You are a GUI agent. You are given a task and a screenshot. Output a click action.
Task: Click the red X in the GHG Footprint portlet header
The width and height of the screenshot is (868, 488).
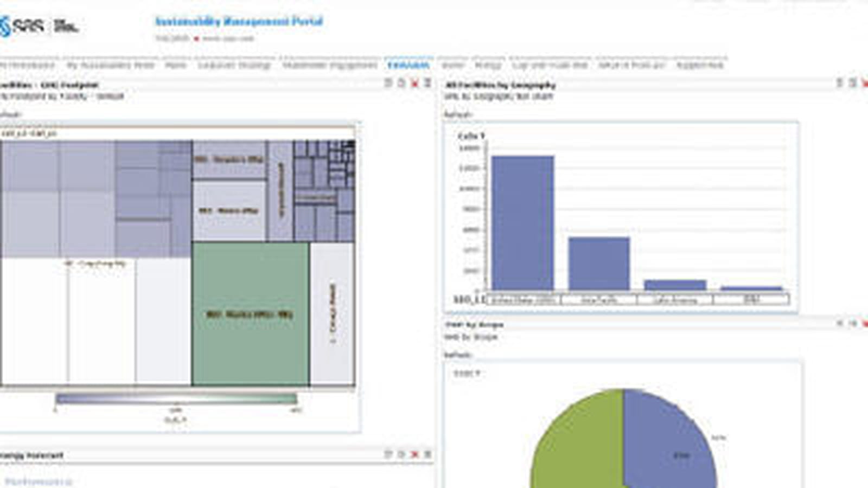(415, 83)
